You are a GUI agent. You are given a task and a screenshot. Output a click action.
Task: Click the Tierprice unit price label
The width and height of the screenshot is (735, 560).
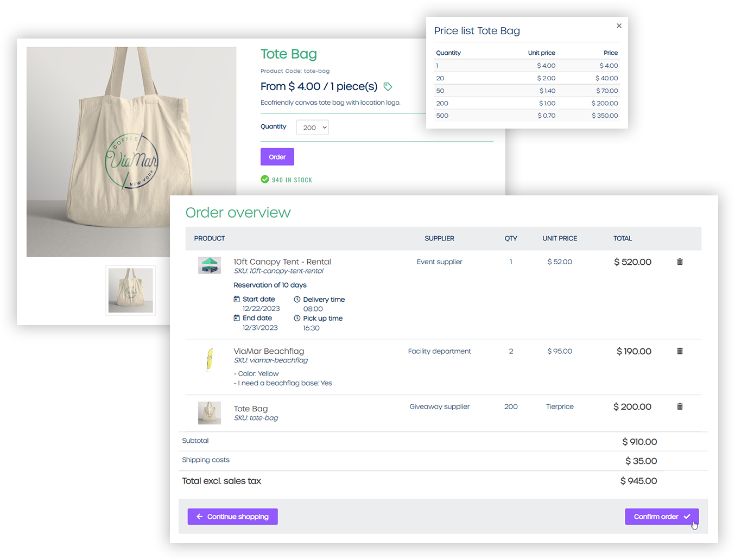[x=560, y=406]
